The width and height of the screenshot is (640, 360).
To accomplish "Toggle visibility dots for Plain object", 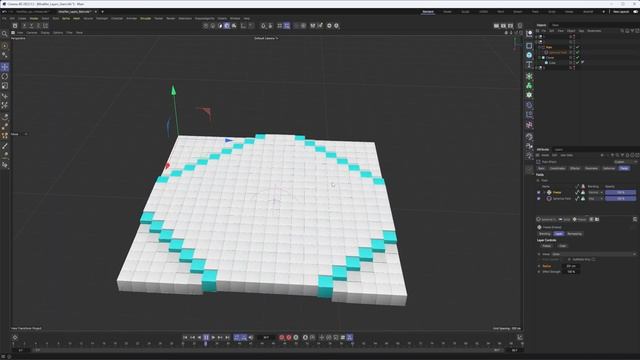I will tap(574, 47).
